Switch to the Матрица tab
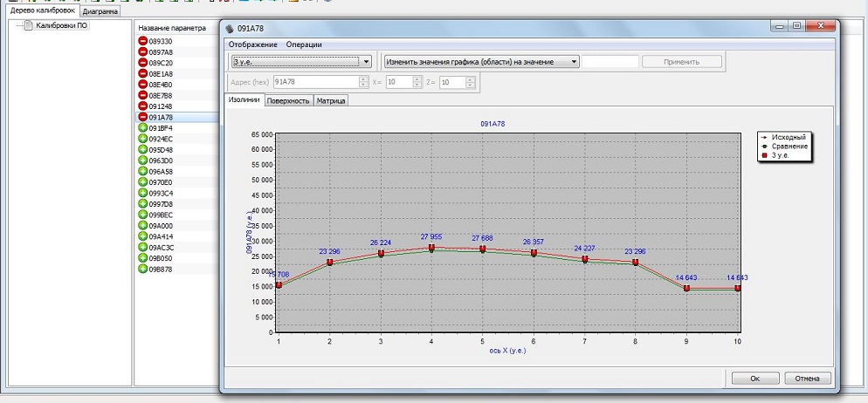The width and height of the screenshot is (868, 403). [331, 100]
